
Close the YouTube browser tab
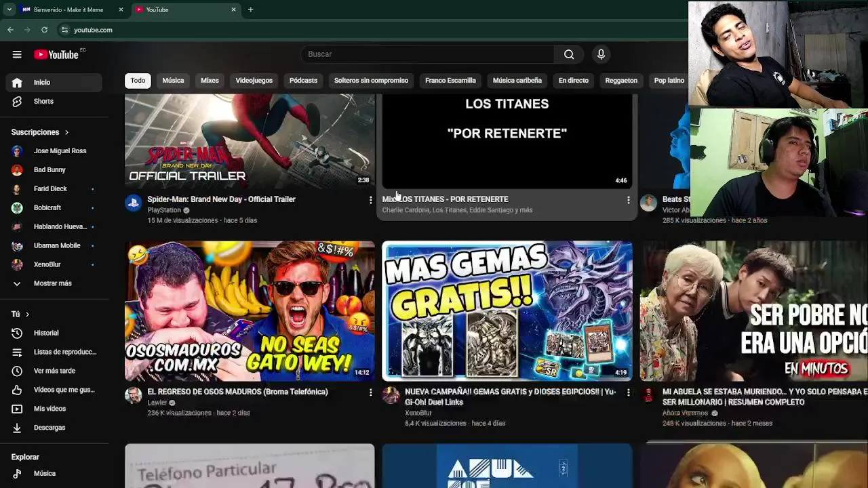tap(233, 9)
